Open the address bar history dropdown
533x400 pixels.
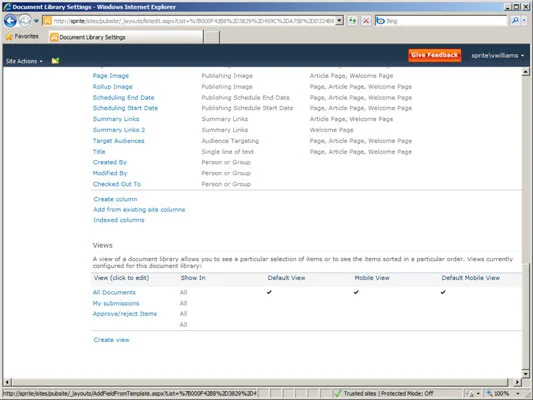[x=339, y=21]
